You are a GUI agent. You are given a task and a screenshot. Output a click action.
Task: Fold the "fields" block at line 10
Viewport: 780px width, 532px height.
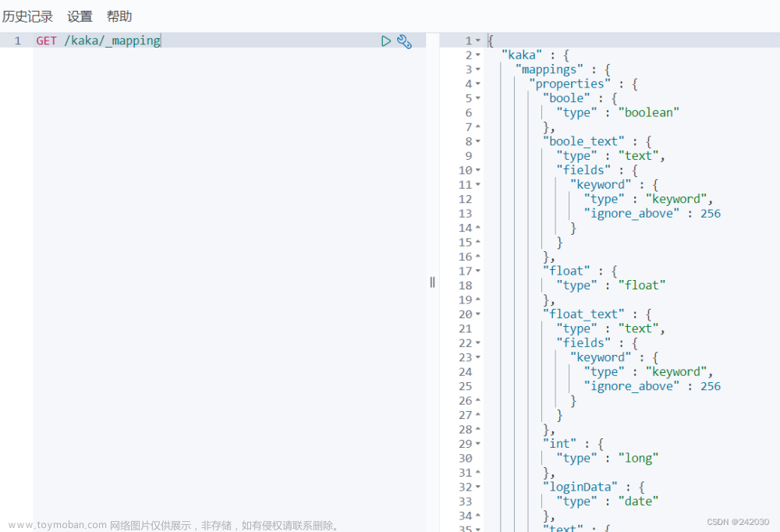(478, 170)
